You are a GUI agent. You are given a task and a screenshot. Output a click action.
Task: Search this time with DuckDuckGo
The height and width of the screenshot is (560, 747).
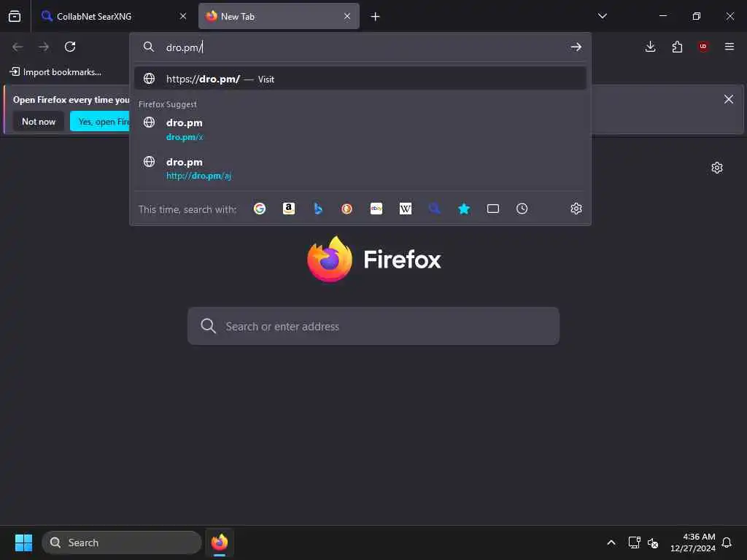[x=347, y=209]
